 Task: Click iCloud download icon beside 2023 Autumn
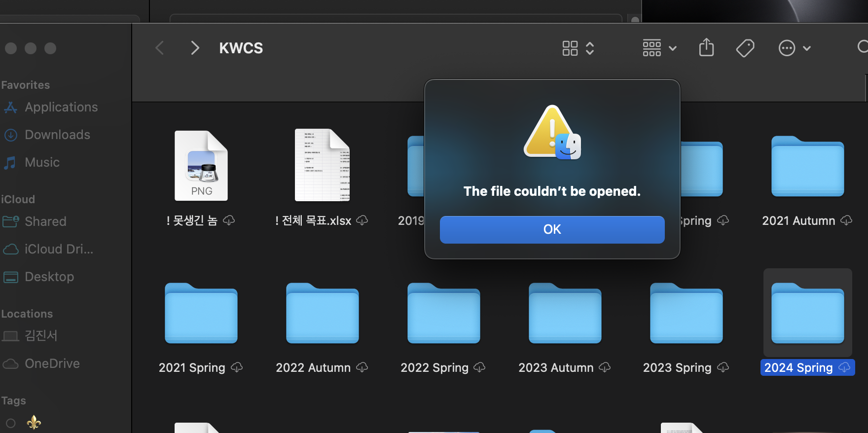click(x=605, y=367)
